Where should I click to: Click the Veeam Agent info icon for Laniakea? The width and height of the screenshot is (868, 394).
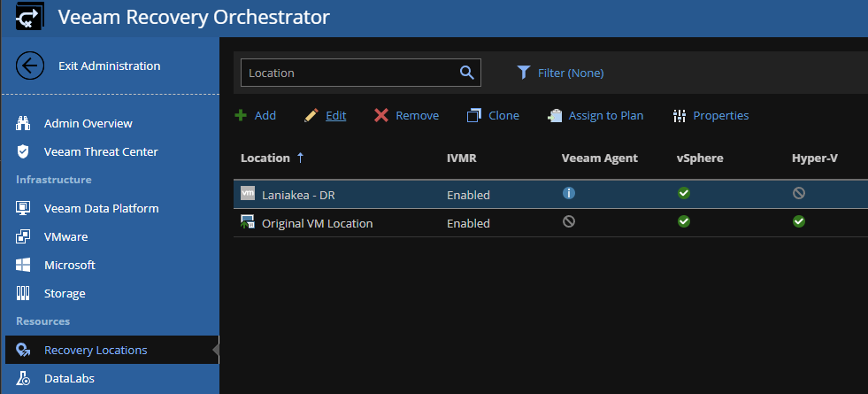pos(569,193)
